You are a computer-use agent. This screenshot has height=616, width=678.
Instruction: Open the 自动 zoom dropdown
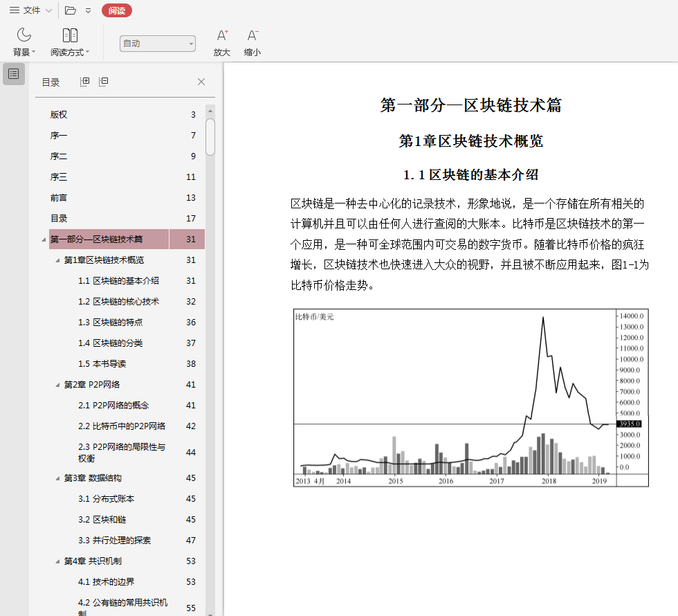click(157, 44)
